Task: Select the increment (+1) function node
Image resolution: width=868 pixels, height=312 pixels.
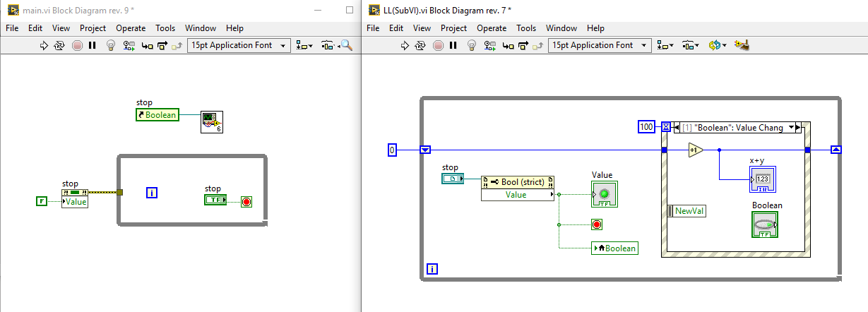Action: 695,150
